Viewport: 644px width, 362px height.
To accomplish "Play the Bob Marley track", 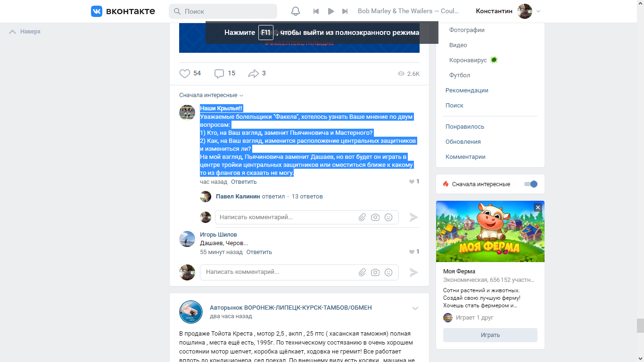I will coord(331,11).
